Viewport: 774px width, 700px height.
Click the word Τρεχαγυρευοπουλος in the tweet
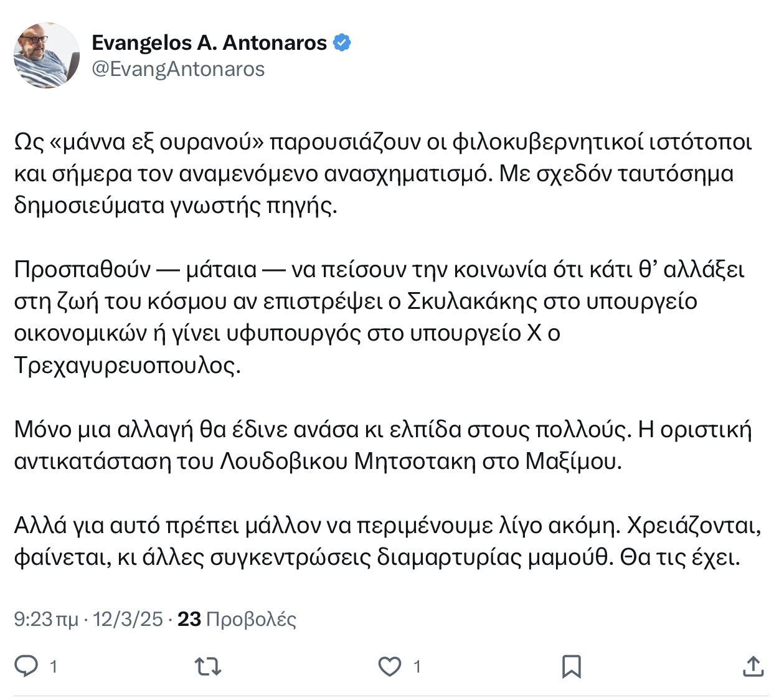tap(127, 365)
